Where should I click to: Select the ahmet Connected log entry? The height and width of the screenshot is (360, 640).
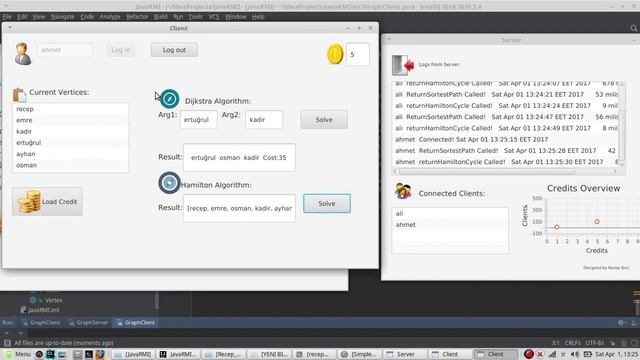coord(505,139)
